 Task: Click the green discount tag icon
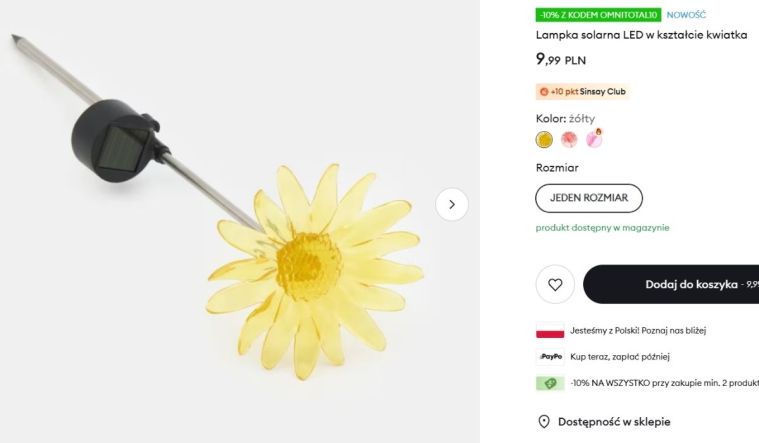point(550,383)
